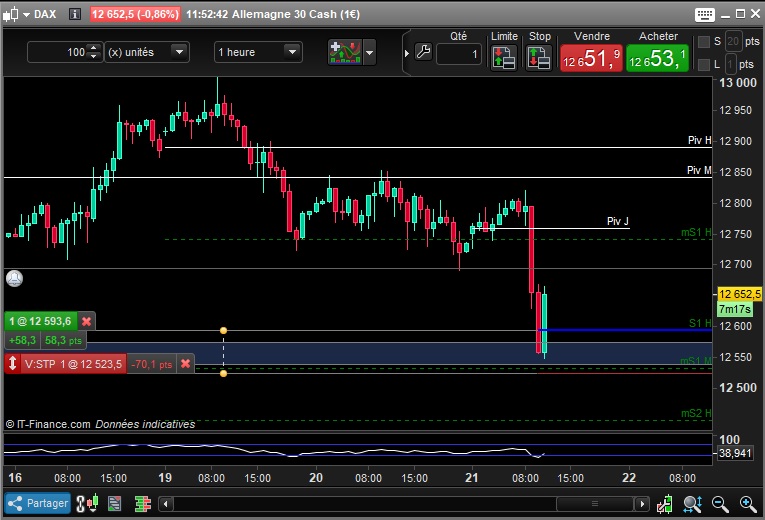Increase the units value with stepper
The height and width of the screenshot is (520, 765).
coord(94,48)
